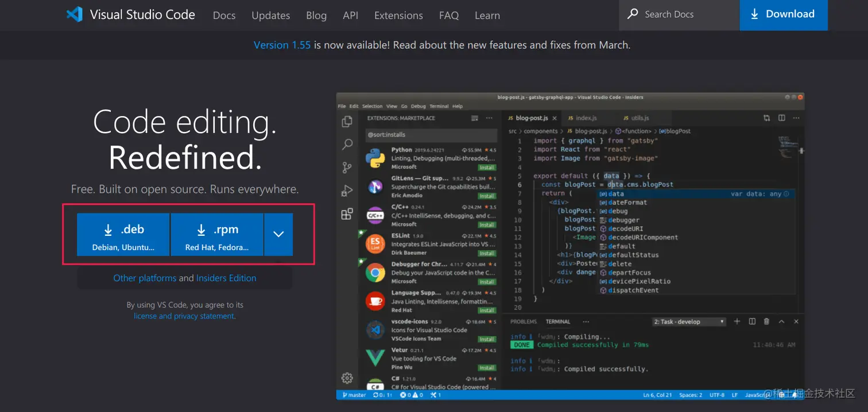Toggle the terminal panel maximize chevron
The image size is (868, 412).
pyautogui.click(x=781, y=321)
